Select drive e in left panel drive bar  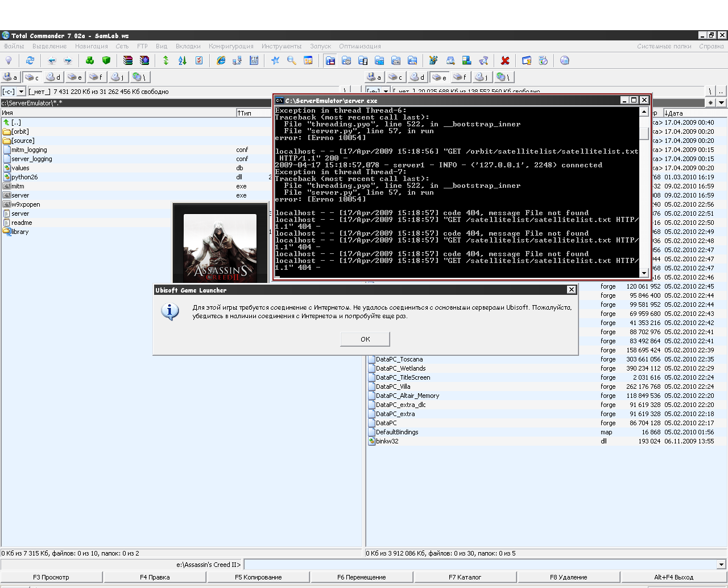point(75,77)
